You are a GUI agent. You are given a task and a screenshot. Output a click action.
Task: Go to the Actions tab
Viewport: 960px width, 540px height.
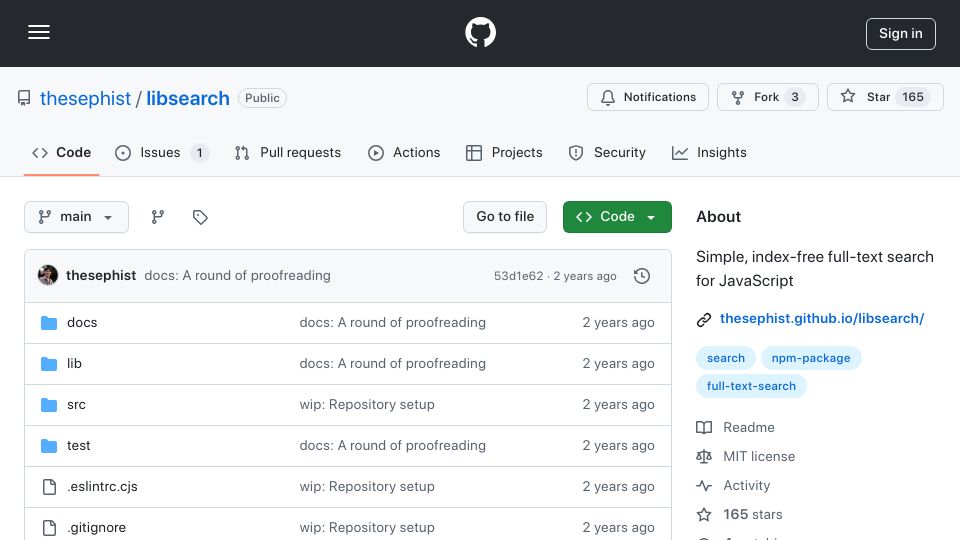404,152
